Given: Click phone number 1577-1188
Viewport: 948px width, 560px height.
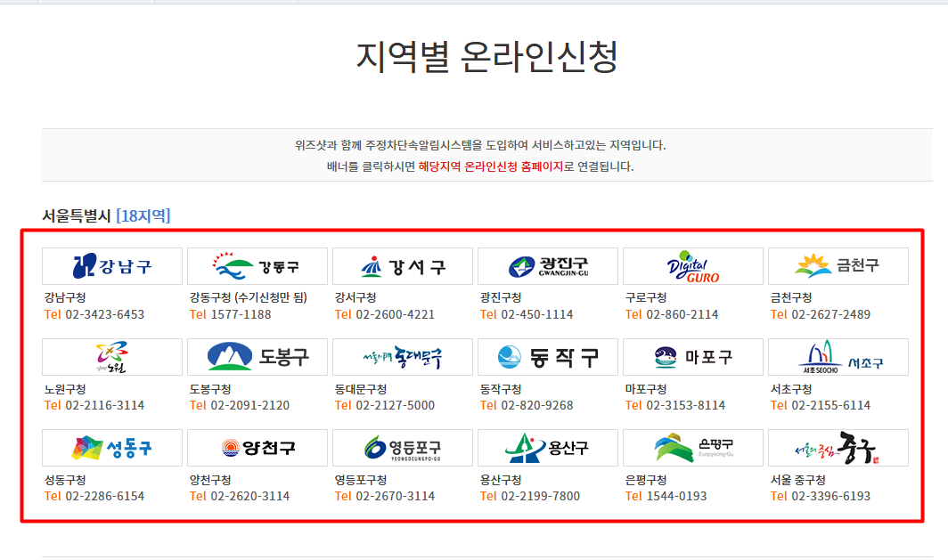Looking at the screenshot, I should [241, 314].
